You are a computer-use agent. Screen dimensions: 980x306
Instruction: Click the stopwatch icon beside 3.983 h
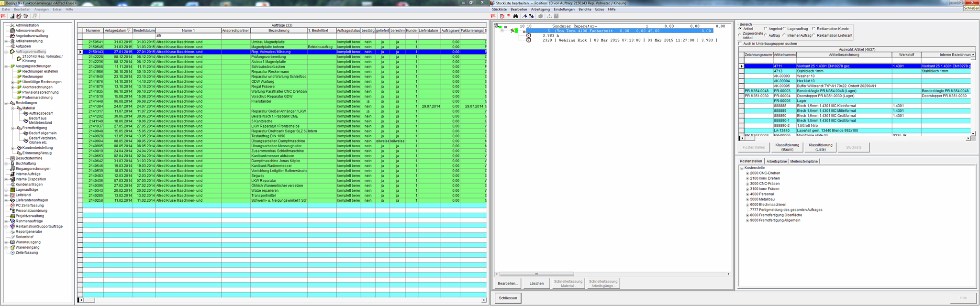click(528, 35)
